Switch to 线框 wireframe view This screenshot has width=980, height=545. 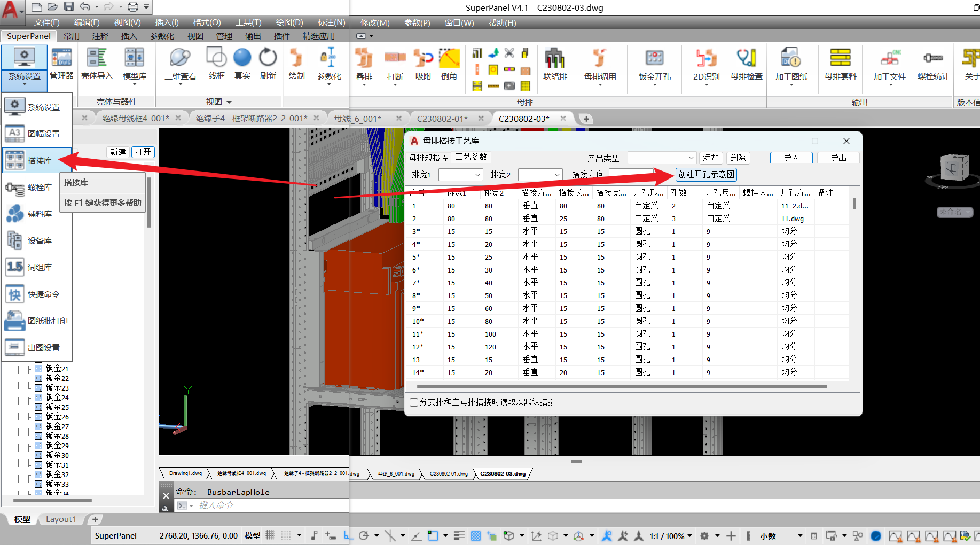(216, 65)
